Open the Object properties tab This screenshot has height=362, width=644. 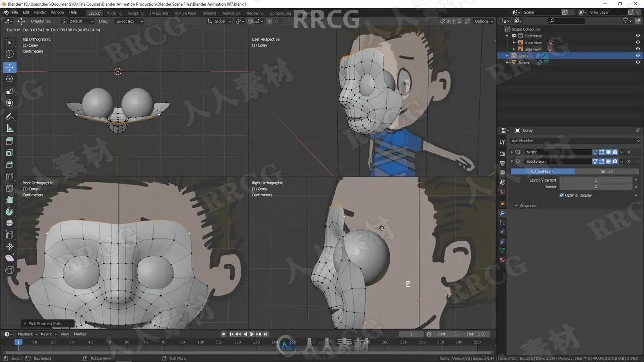502,204
